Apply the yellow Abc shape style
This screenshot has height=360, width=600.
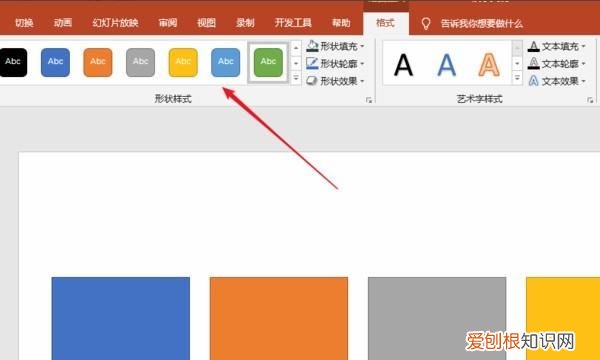183,62
